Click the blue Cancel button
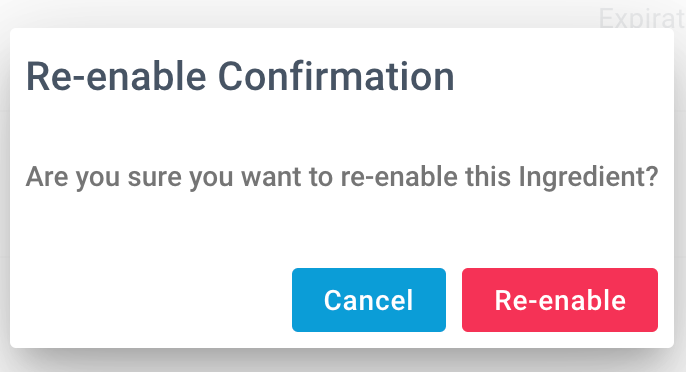The height and width of the screenshot is (372, 686). (x=369, y=300)
